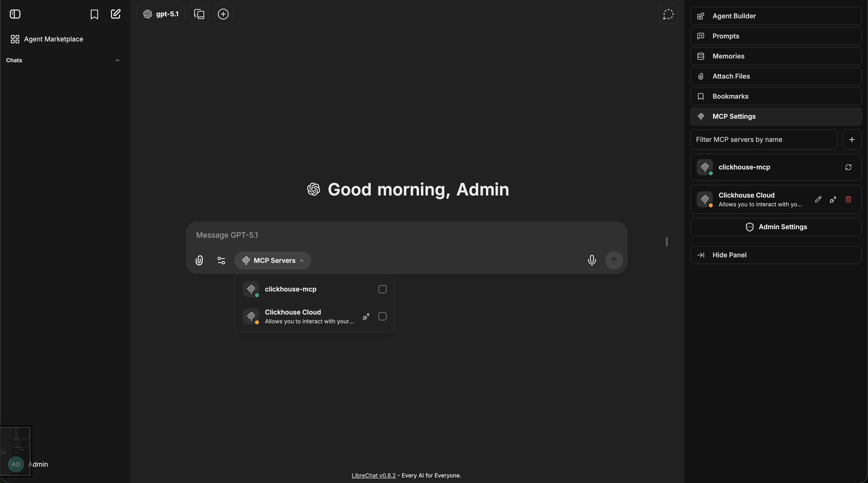Collapse the Chats section chevron
This screenshot has width=868, height=483.
118,60
